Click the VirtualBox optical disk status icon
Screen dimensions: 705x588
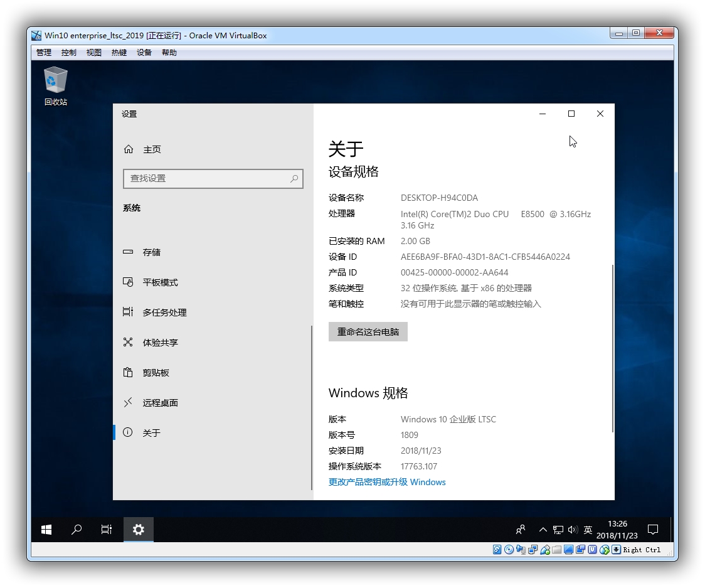[x=509, y=550]
